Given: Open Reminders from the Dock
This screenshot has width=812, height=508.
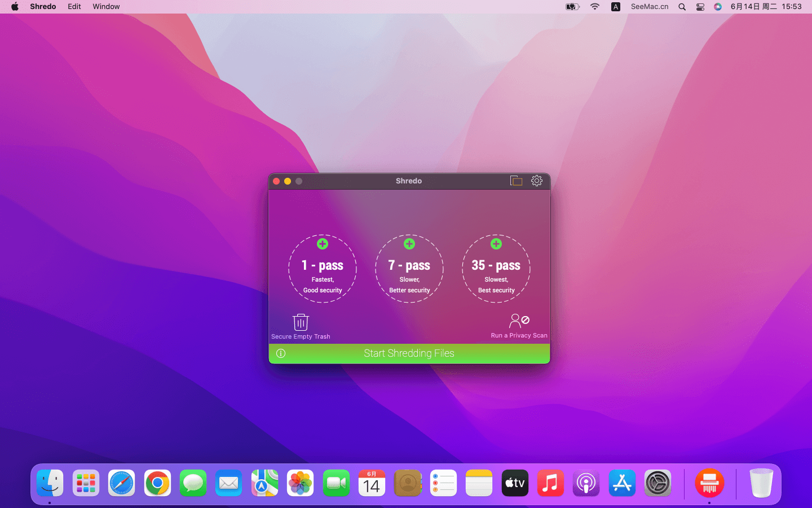Looking at the screenshot, I should [443, 483].
